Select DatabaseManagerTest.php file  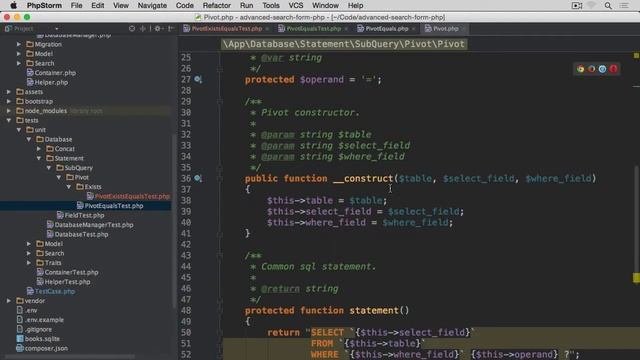point(93,225)
